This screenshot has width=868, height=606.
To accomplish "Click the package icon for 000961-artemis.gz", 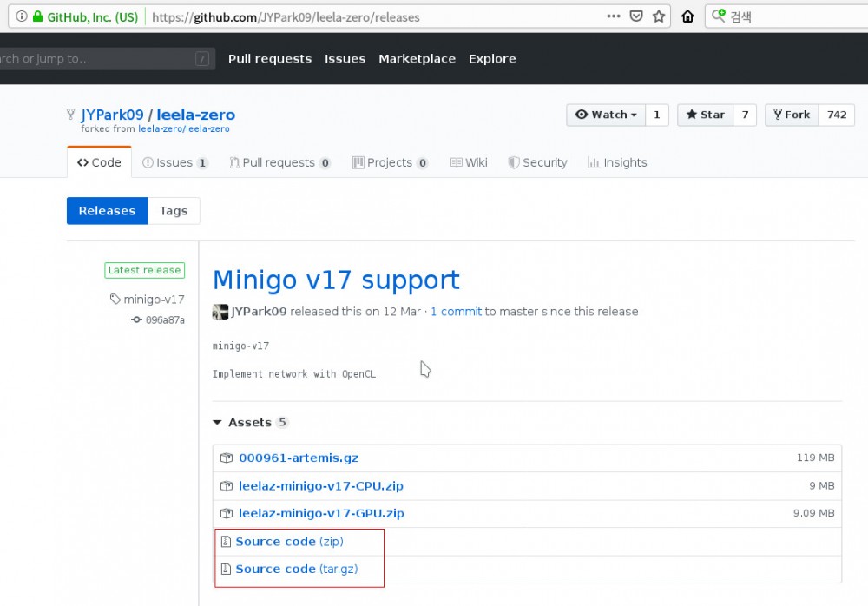I will pos(227,458).
